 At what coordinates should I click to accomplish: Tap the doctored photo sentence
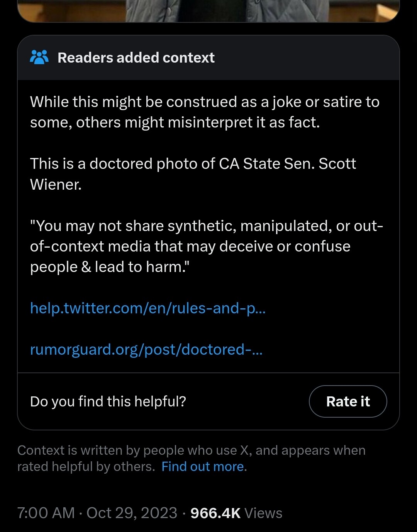click(x=193, y=174)
